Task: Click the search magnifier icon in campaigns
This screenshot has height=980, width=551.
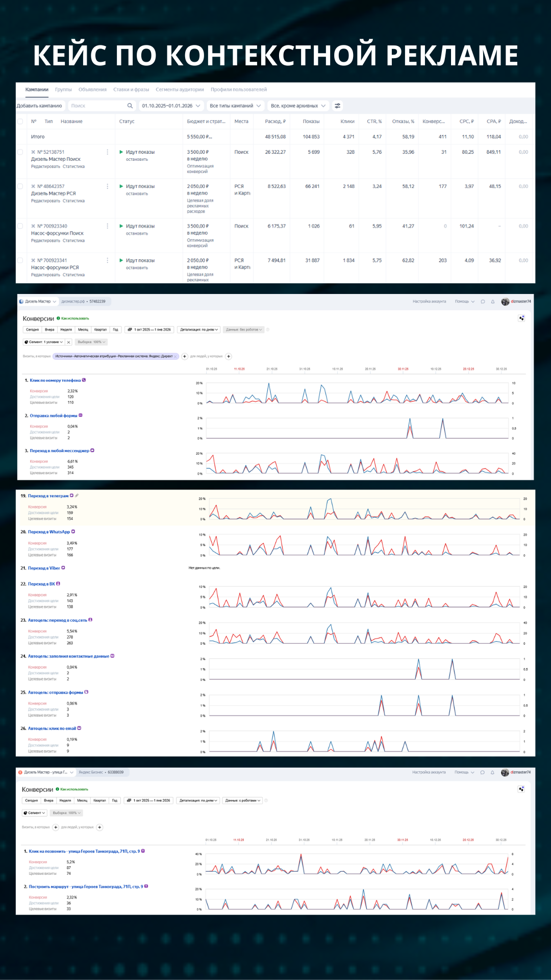Action: [x=130, y=106]
